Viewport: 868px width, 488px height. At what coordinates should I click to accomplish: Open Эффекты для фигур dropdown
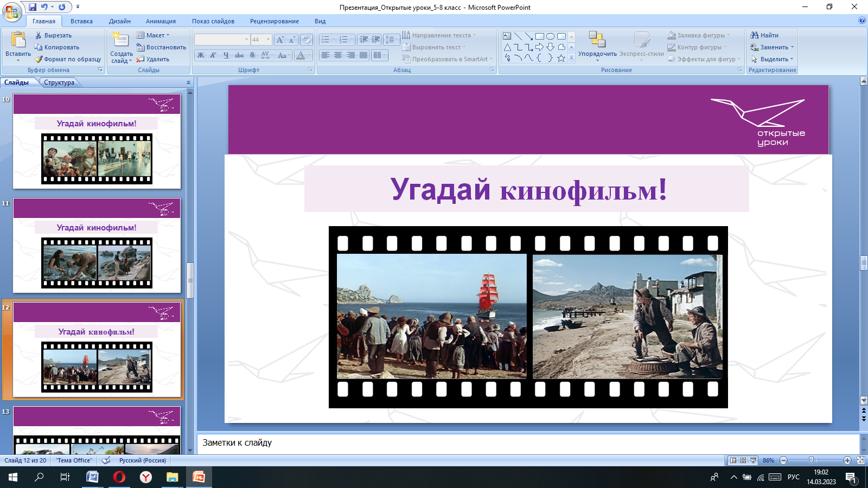pos(704,59)
